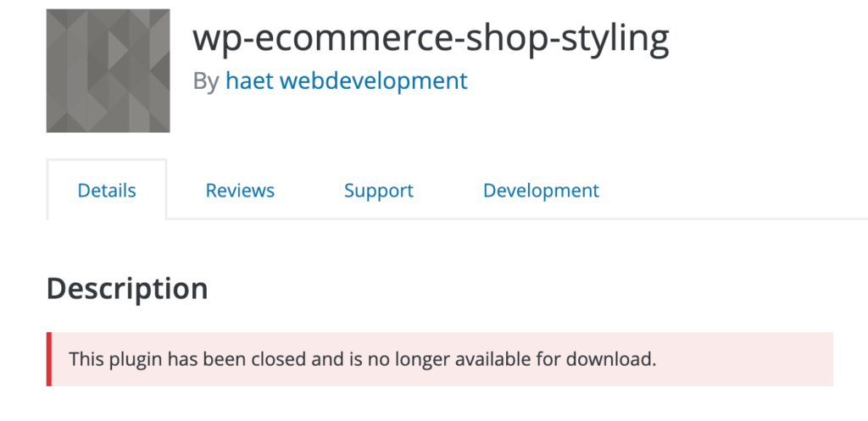Show development info for this plugin
Screen dimensions: 868x421
[541, 191]
